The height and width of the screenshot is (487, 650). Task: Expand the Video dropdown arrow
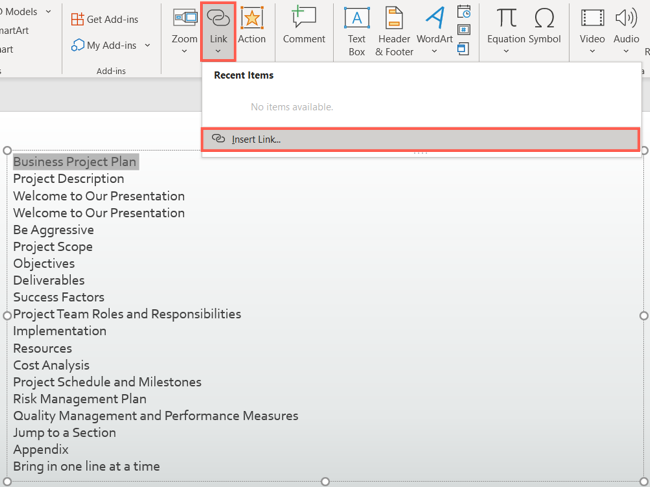[592, 51]
